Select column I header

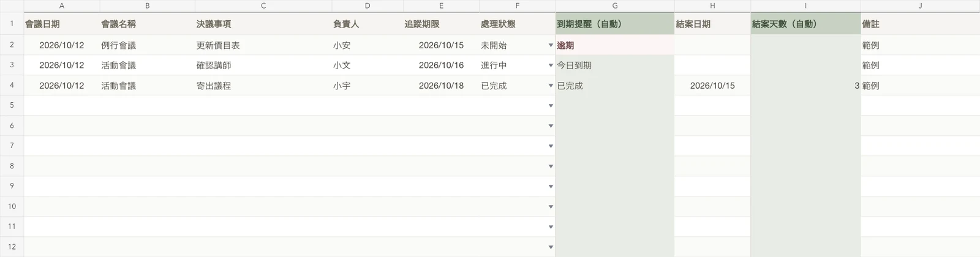pos(805,6)
